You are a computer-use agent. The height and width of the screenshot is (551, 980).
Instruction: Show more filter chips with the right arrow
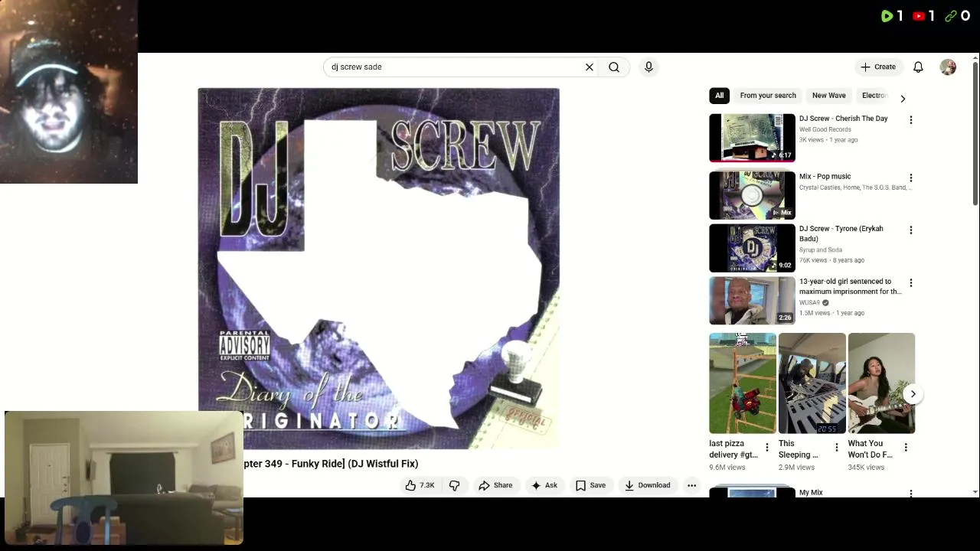click(903, 98)
